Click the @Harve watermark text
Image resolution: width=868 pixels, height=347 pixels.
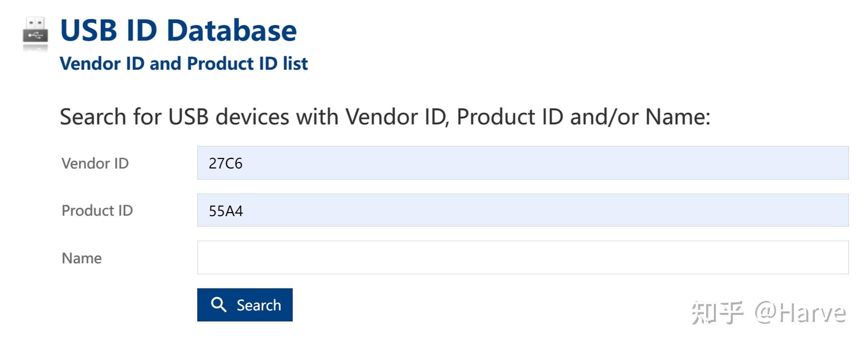click(x=800, y=313)
